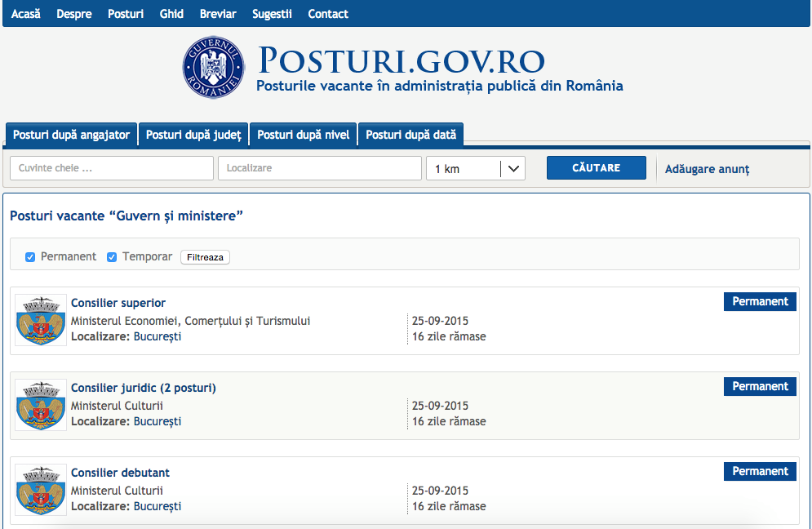
Task: Switch to Posturi după județ tab
Action: tap(193, 136)
